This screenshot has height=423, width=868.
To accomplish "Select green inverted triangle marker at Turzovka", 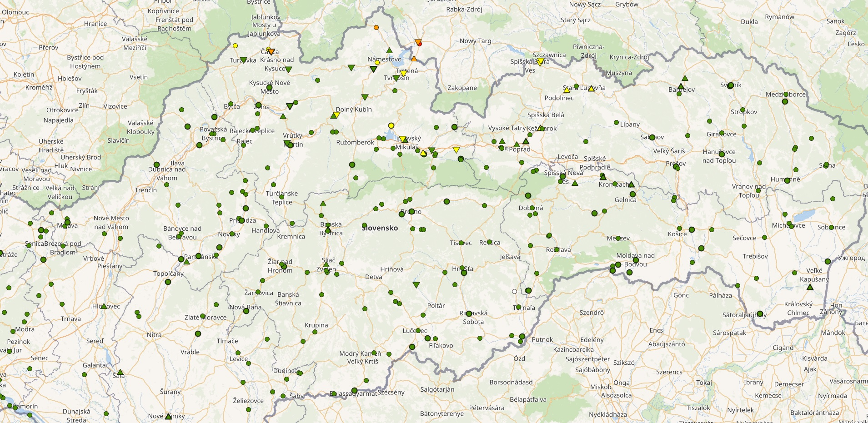I will tap(243, 60).
